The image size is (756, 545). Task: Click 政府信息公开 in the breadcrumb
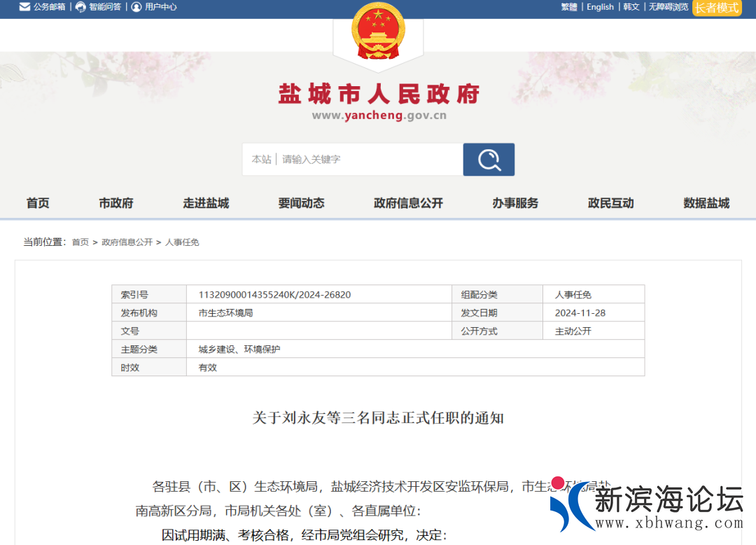point(127,242)
